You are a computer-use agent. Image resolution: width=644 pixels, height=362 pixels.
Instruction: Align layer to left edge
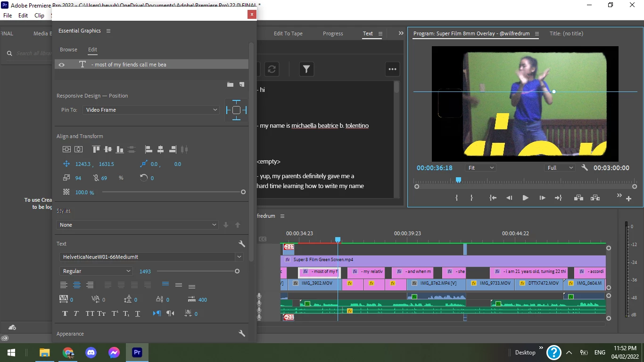click(x=149, y=149)
